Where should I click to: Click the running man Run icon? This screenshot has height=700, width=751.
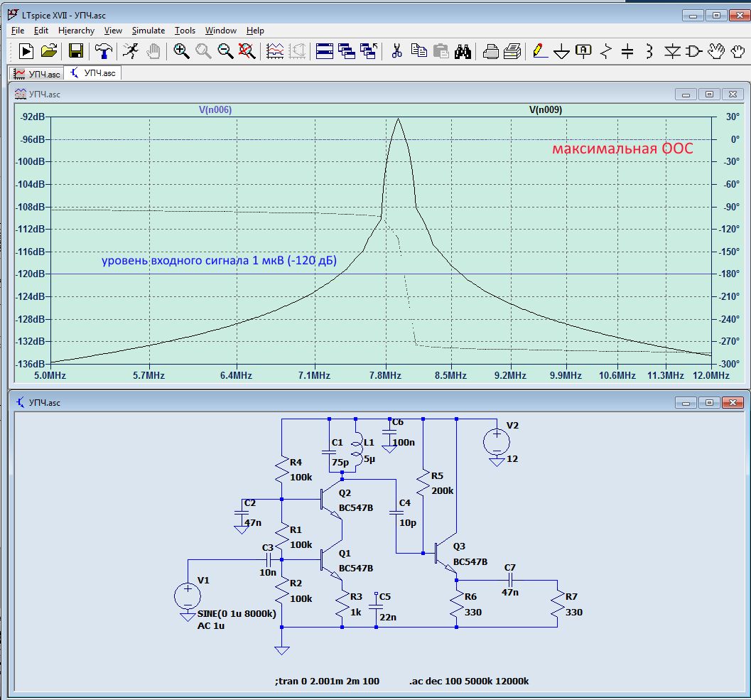coord(130,50)
